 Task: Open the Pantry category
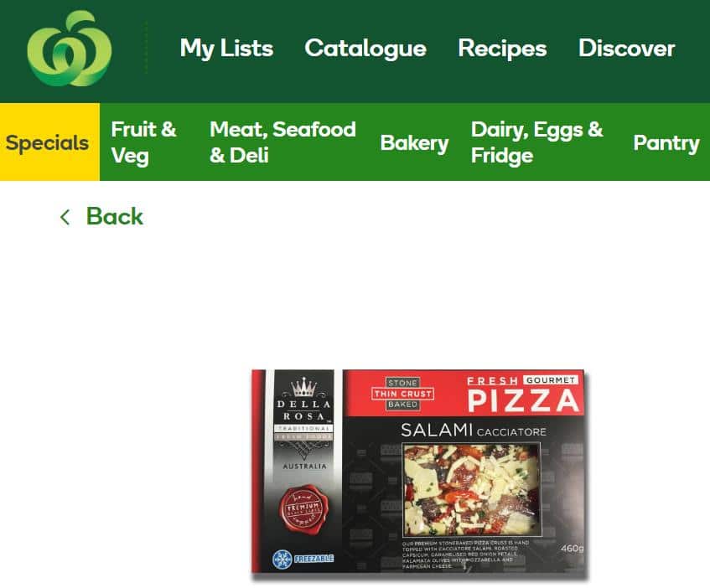pyautogui.click(x=666, y=143)
